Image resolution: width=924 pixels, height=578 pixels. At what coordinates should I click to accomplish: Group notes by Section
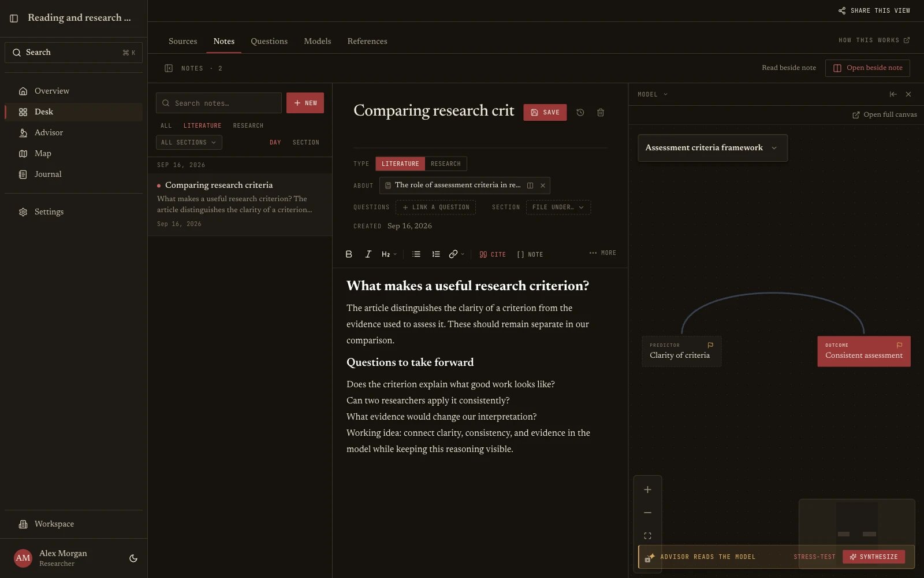tap(306, 142)
